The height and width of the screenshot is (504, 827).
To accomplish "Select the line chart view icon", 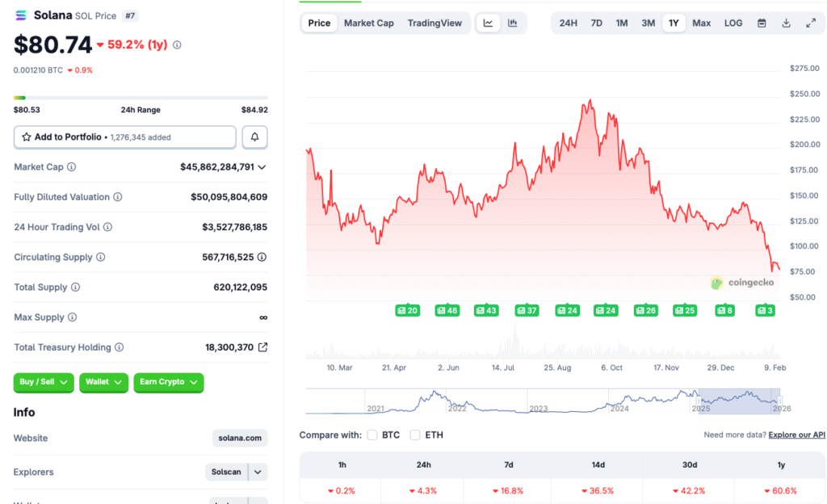I will coord(488,23).
